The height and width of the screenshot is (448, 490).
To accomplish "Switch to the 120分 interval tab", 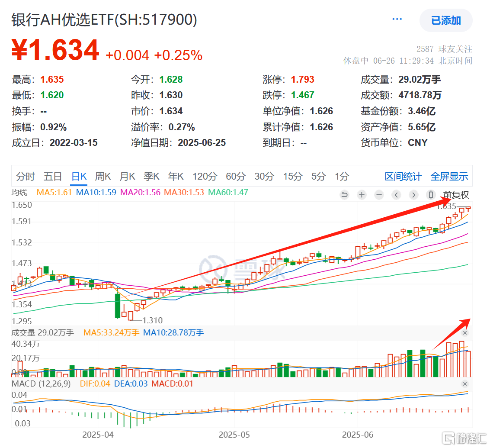I will click(205, 177).
